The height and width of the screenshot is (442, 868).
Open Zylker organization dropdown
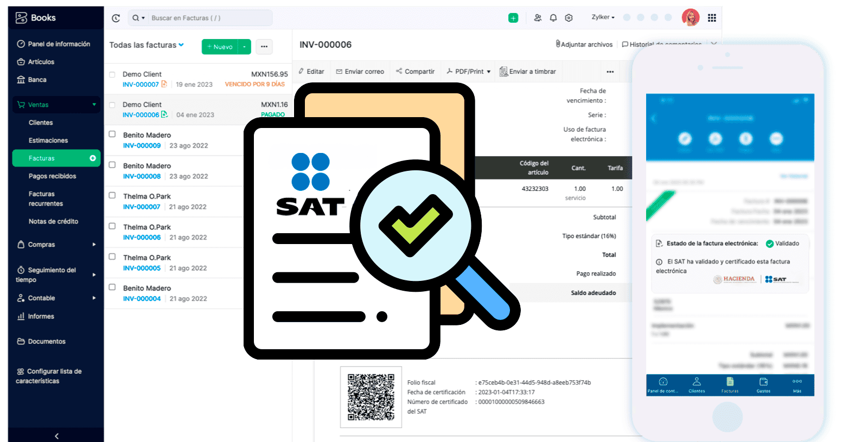pyautogui.click(x=603, y=17)
